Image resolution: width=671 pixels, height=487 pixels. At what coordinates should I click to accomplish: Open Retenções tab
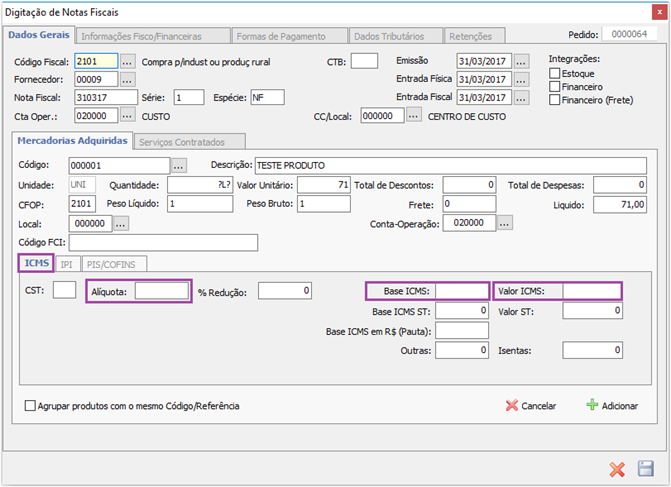pyautogui.click(x=475, y=36)
